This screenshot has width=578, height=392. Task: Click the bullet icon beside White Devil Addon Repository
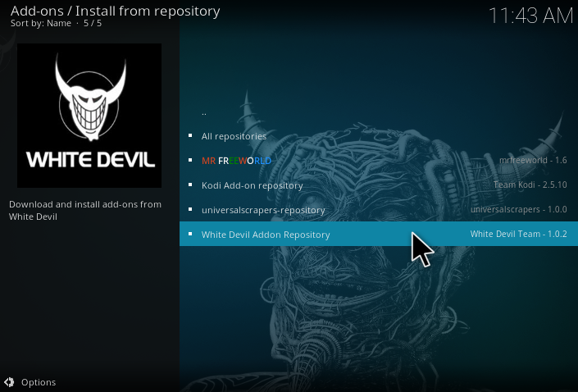coord(190,234)
